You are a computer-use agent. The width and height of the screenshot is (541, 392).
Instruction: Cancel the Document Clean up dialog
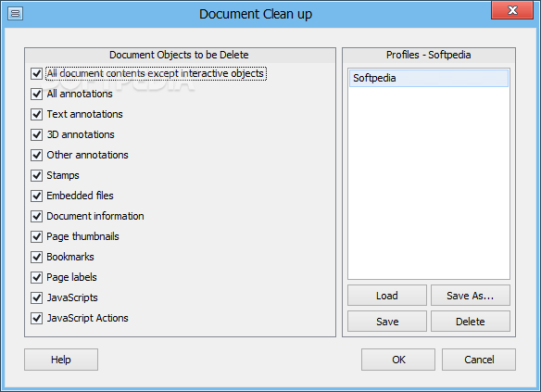click(479, 360)
